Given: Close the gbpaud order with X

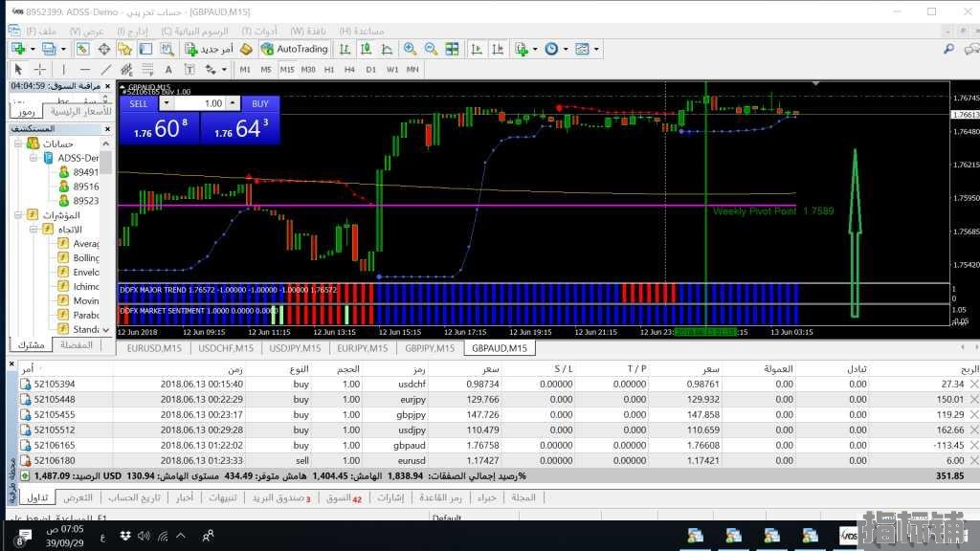Looking at the screenshot, I should tap(974, 445).
